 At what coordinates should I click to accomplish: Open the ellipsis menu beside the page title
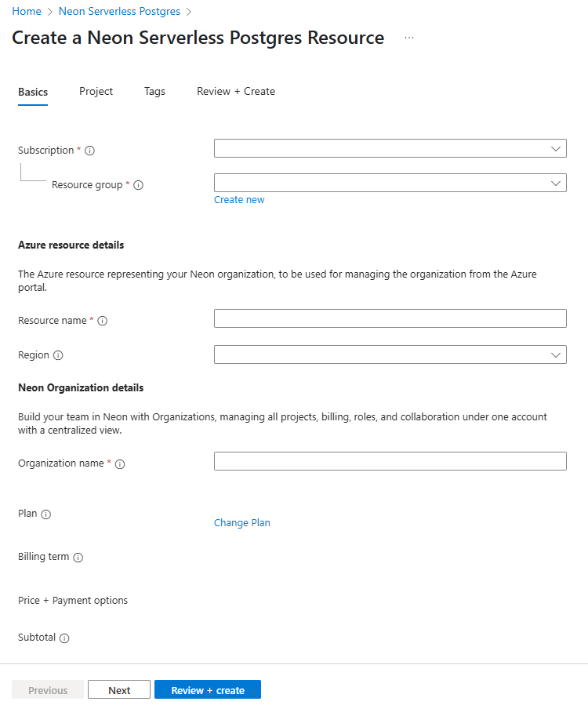[408, 37]
